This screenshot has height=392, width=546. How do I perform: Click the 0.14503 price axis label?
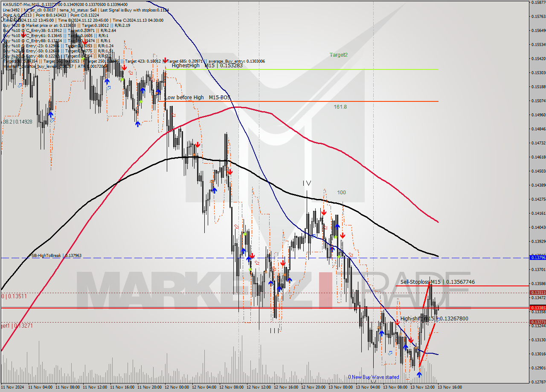point(538,171)
